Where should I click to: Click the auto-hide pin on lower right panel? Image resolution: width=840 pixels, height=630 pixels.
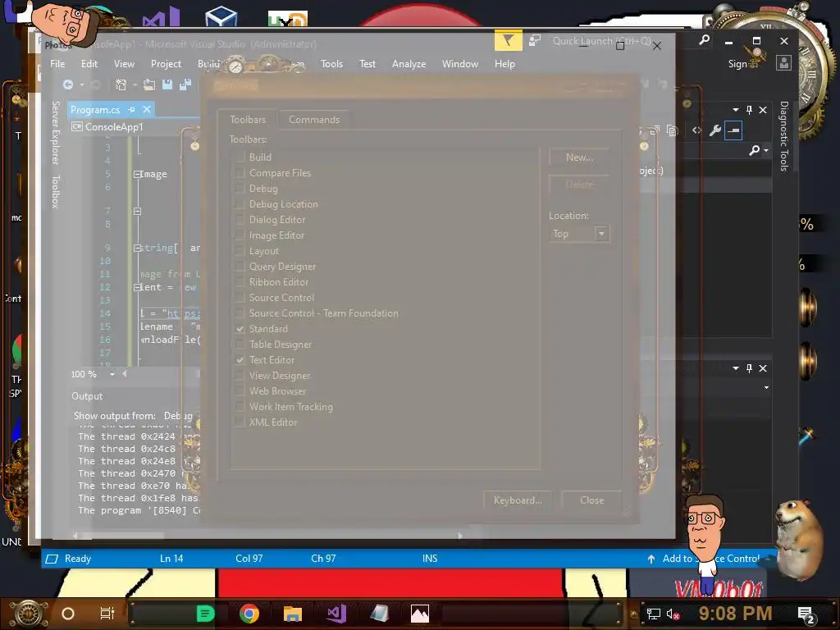pos(749,368)
